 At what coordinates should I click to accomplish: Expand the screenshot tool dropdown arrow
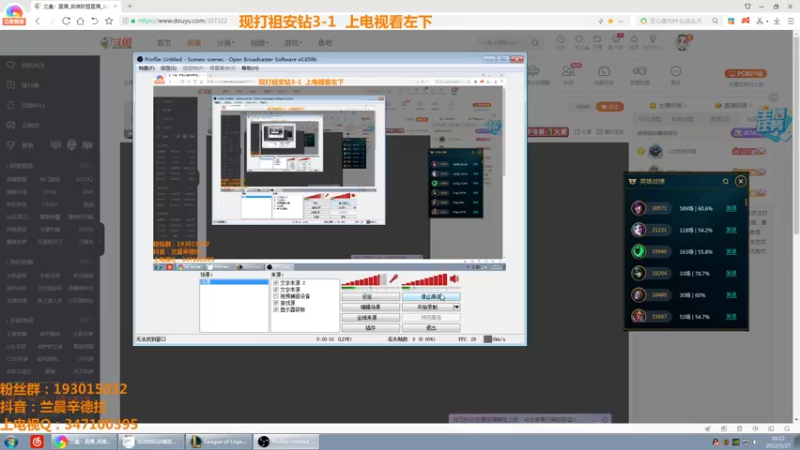[767, 21]
